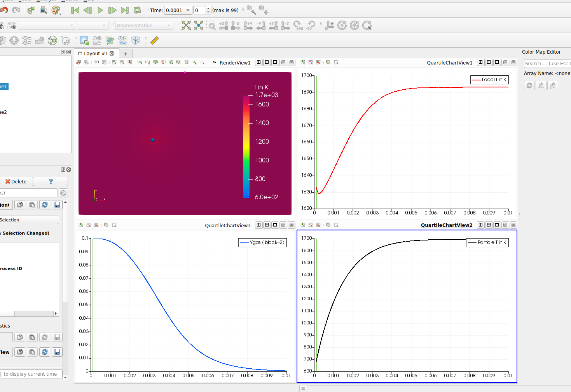Open the Edit Color Map palette icon
This screenshot has height=392, width=571.
(x=56, y=10)
